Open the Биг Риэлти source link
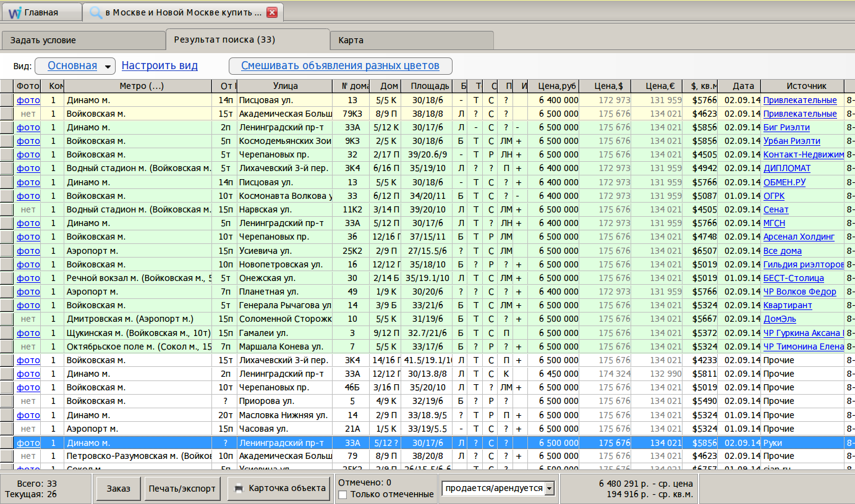 tap(786, 127)
